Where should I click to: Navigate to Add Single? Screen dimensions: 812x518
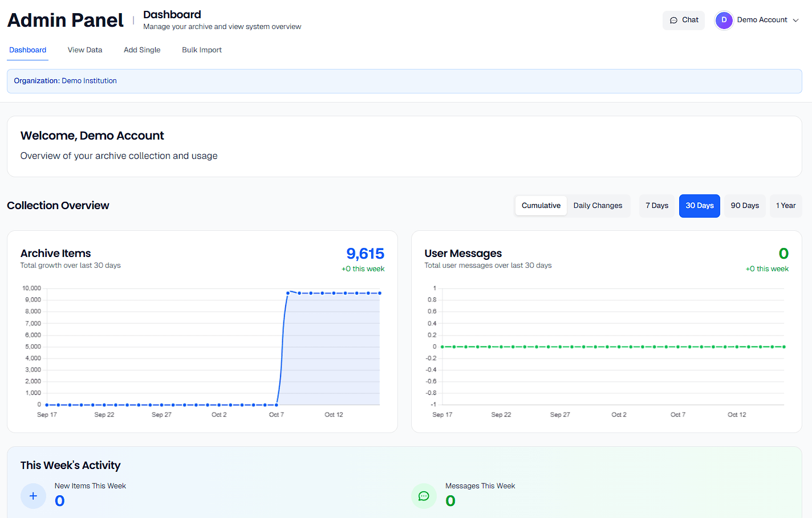click(x=142, y=50)
